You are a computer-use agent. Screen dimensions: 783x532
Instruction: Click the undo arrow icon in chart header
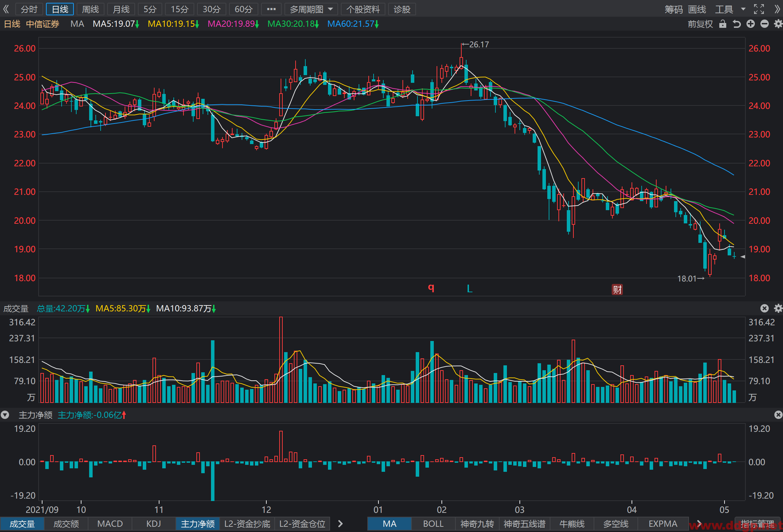pyautogui.click(x=737, y=24)
